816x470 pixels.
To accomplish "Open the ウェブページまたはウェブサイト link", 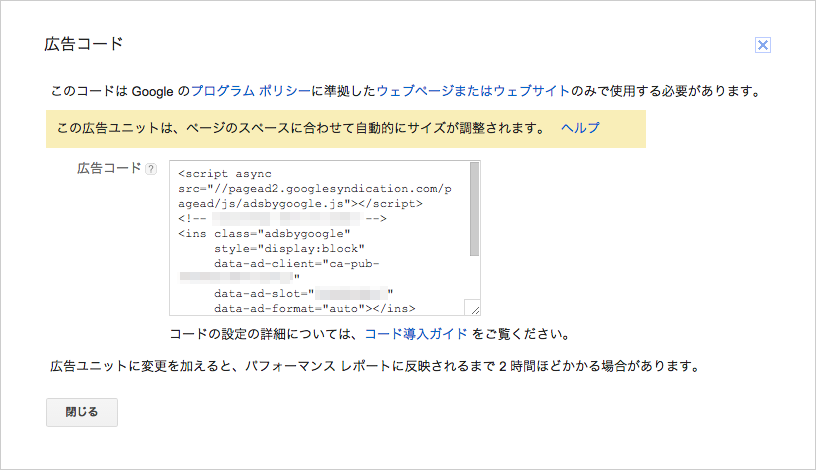I will pyautogui.click(x=473, y=91).
